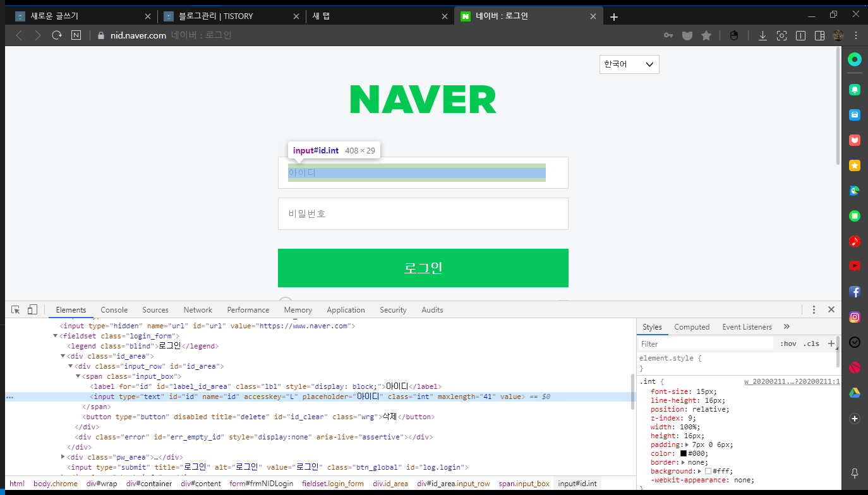Click the screen capture icon in toolbar

(x=781, y=35)
